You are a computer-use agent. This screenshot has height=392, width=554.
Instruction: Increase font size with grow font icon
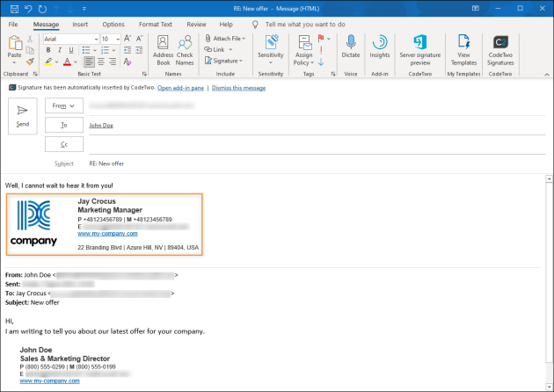(128, 39)
